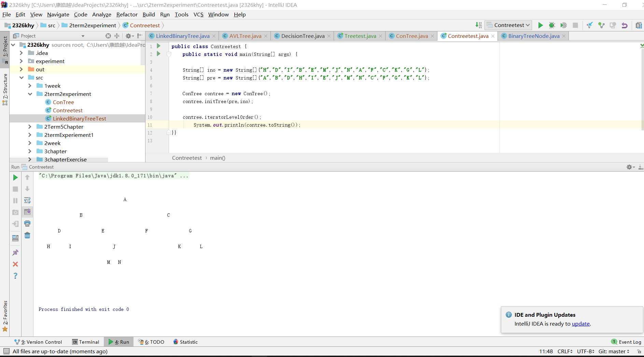Click run gutter arrow beside class Contreetest
This screenshot has width=644, height=357.
(158, 46)
